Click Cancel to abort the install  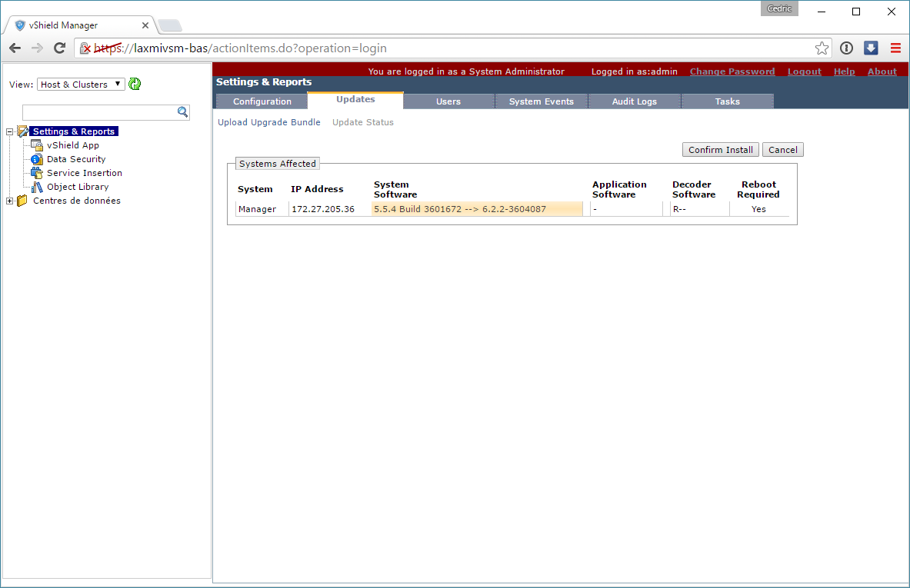782,150
